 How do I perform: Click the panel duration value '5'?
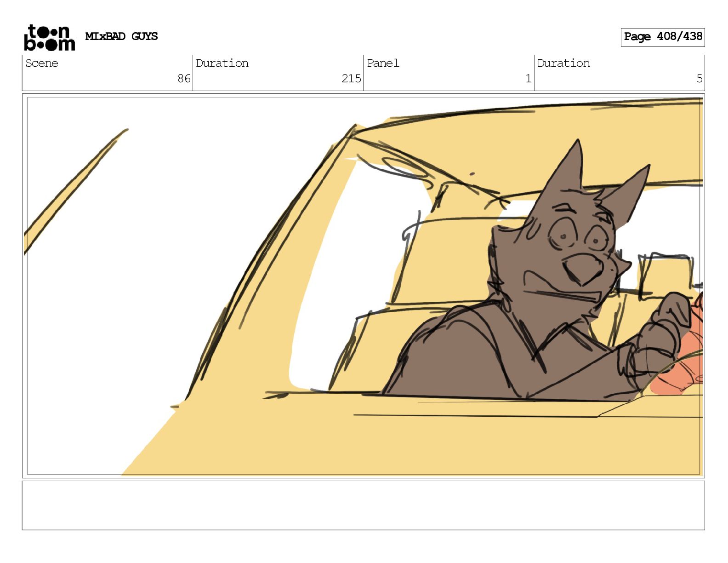[x=699, y=79]
